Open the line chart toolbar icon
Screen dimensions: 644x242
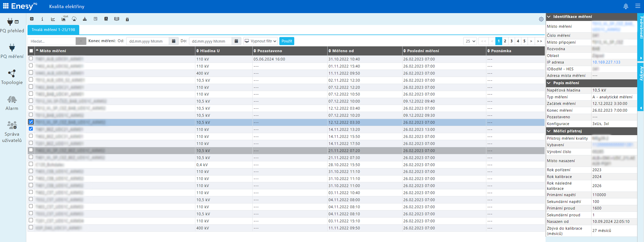[x=53, y=19]
